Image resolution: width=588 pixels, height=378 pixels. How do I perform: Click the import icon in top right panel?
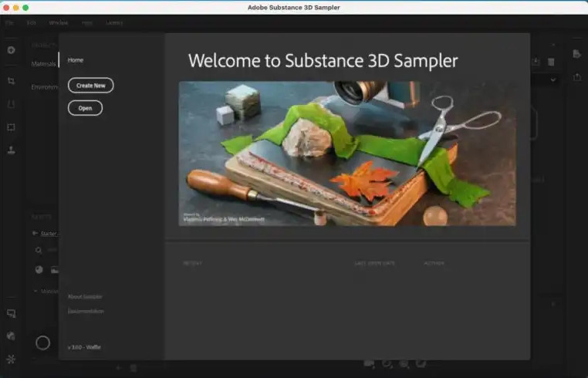pos(536,62)
